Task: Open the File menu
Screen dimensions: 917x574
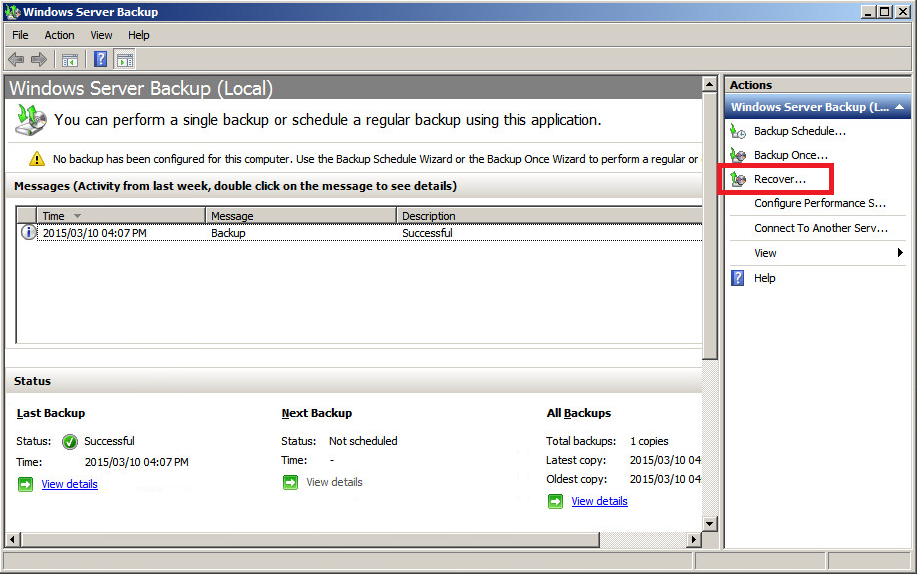Action: (x=20, y=35)
